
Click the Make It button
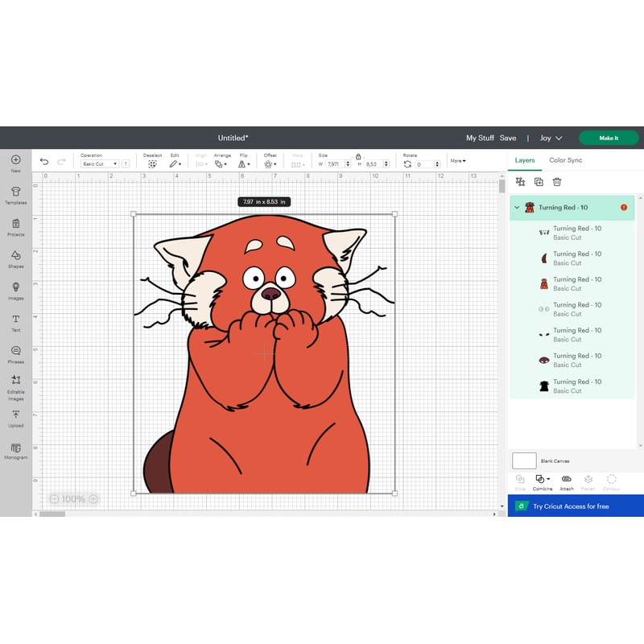tap(608, 138)
